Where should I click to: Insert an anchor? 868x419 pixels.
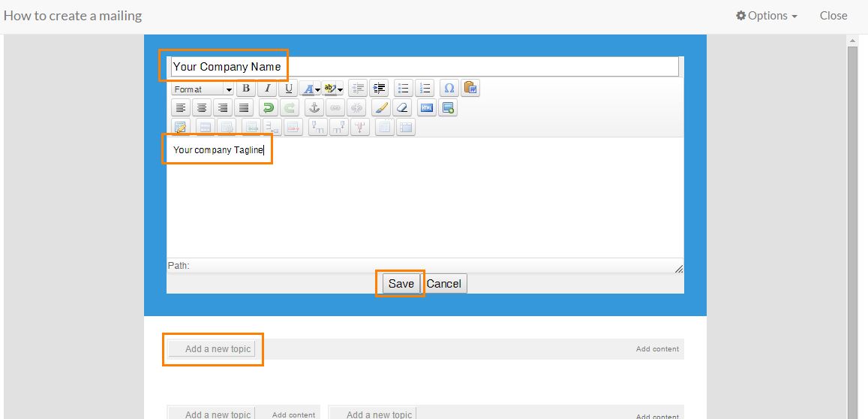pyautogui.click(x=314, y=108)
